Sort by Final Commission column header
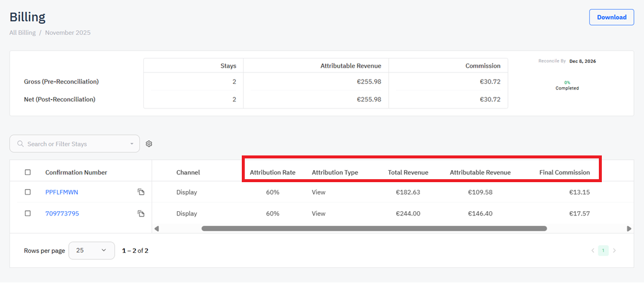The width and height of the screenshot is (644, 283). point(564,173)
